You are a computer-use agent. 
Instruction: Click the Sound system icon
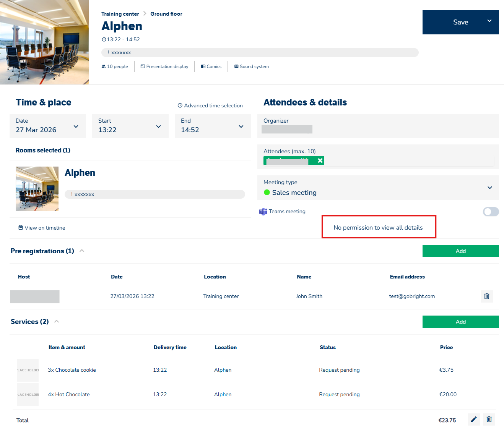pos(236,66)
